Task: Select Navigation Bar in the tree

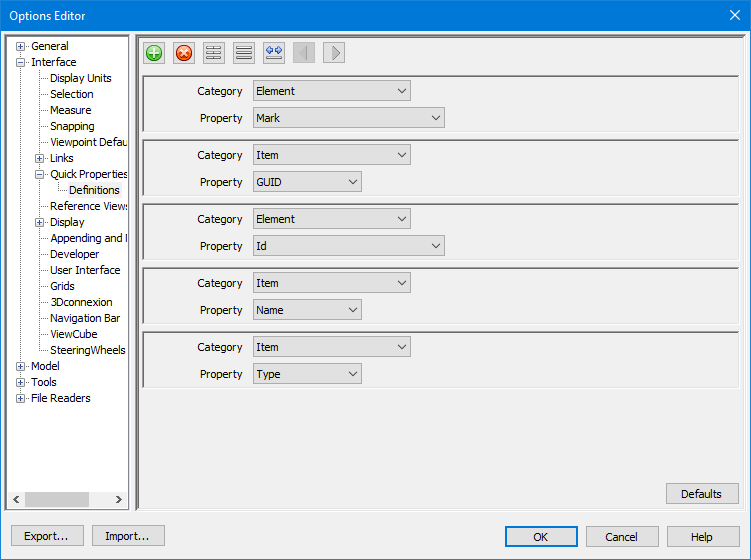Action: [85, 318]
